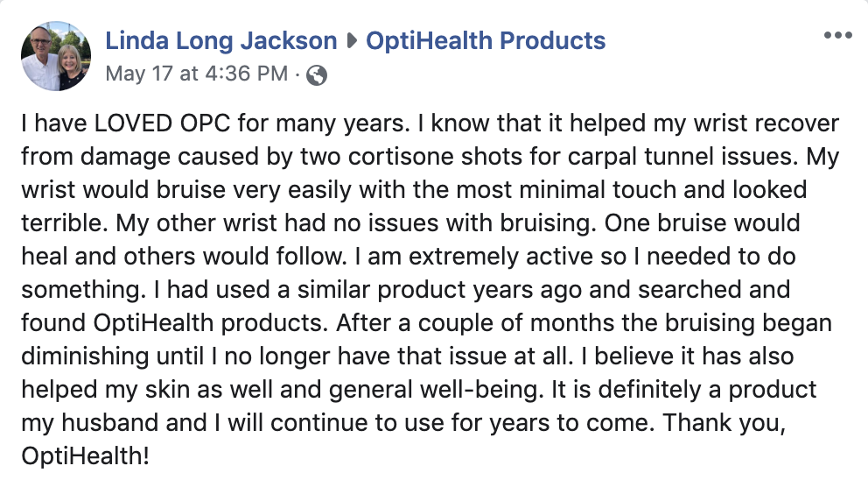Open the OptiHealth Products page link
This screenshot has width=868, height=480.
[486, 40]
